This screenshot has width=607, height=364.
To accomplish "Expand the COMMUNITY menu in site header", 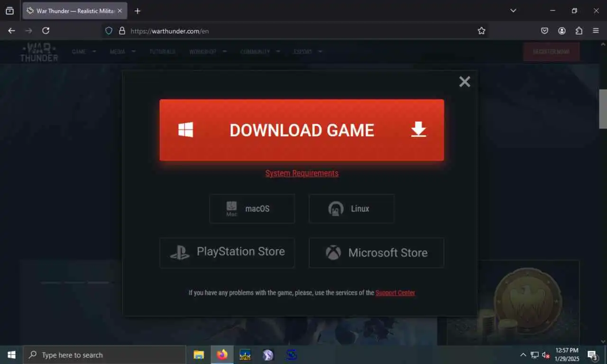I will click(x=260, y=52).
